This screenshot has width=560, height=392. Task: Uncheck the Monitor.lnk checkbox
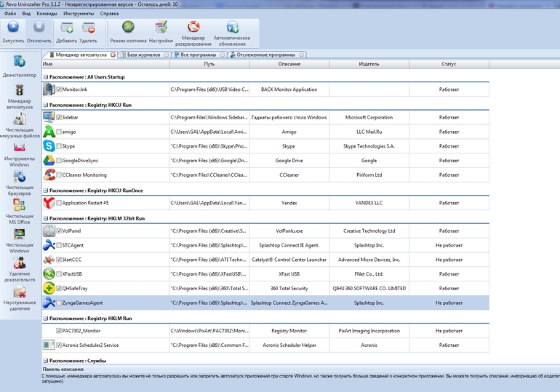pyautogui.click(x=59, y=89)
